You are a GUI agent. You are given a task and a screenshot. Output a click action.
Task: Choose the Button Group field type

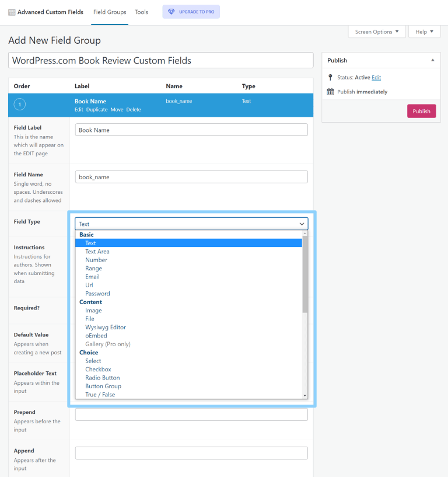coord(189,386)
